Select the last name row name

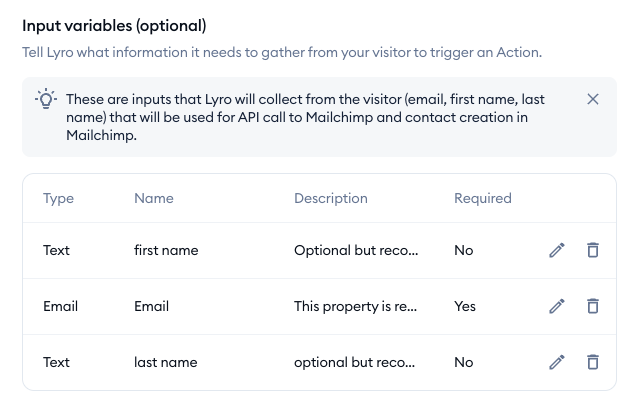(x=165, y=362)
